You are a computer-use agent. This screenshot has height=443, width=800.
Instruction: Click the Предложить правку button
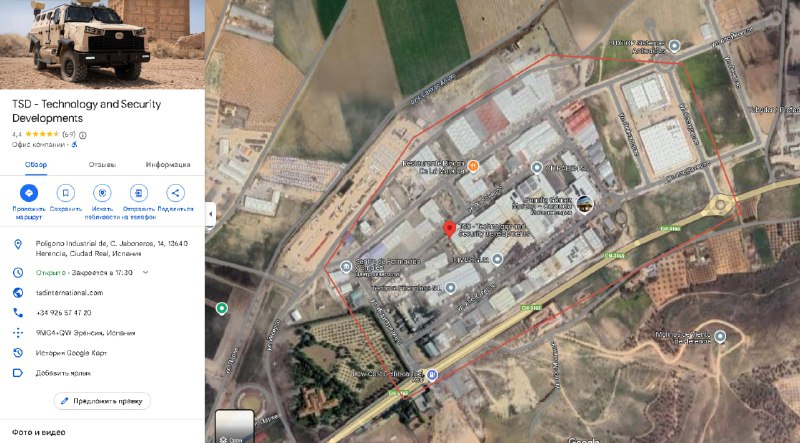click(x=102, y=401)
